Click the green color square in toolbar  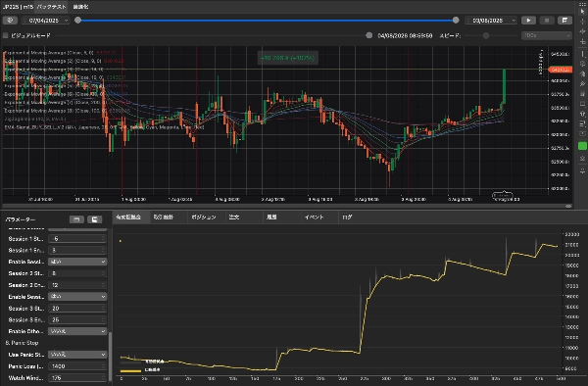[x=582, y=146]
